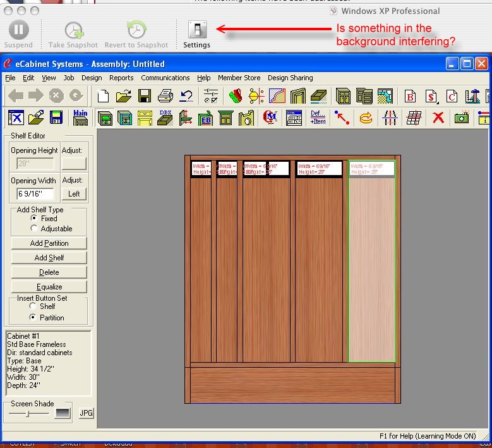Click the Equalize button

point(49,287)
